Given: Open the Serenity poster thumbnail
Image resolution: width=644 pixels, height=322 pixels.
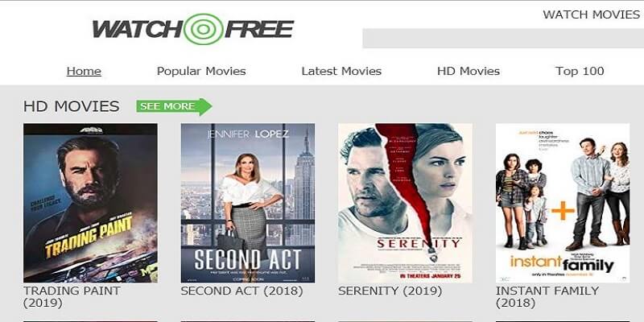Looking at the screenshot, I should pyautogui.click(x=405, y=203).
